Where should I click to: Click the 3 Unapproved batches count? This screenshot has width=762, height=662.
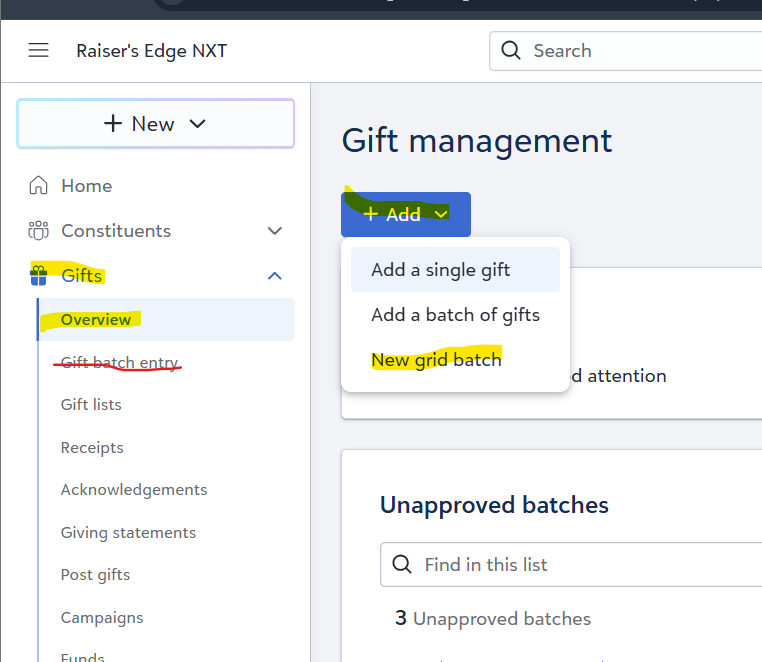(x=493, y=618)
